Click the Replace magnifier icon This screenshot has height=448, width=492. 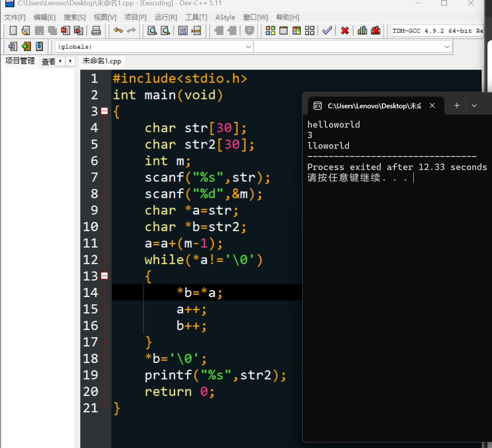click(x=165, y=31)
